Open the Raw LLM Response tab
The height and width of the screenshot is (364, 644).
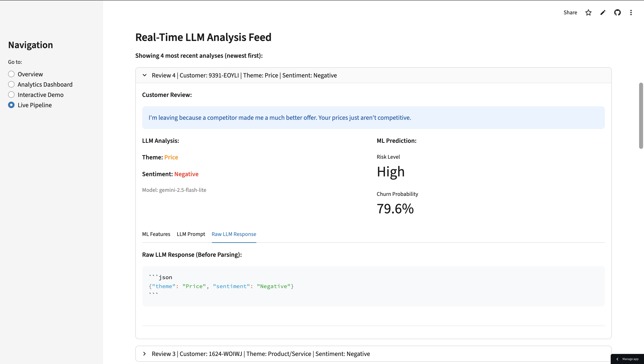tap(234, 234)
